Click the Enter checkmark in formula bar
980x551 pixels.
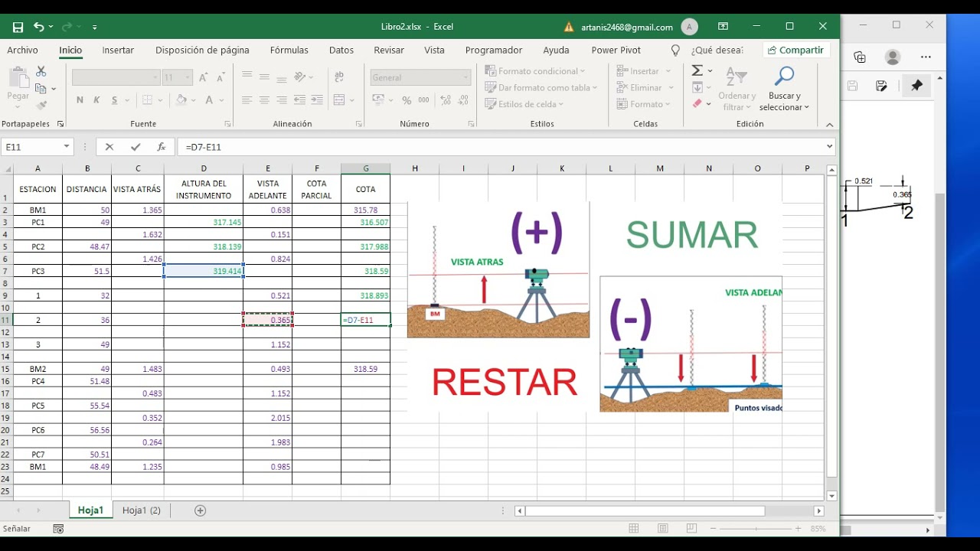click(x=136, y=147)
